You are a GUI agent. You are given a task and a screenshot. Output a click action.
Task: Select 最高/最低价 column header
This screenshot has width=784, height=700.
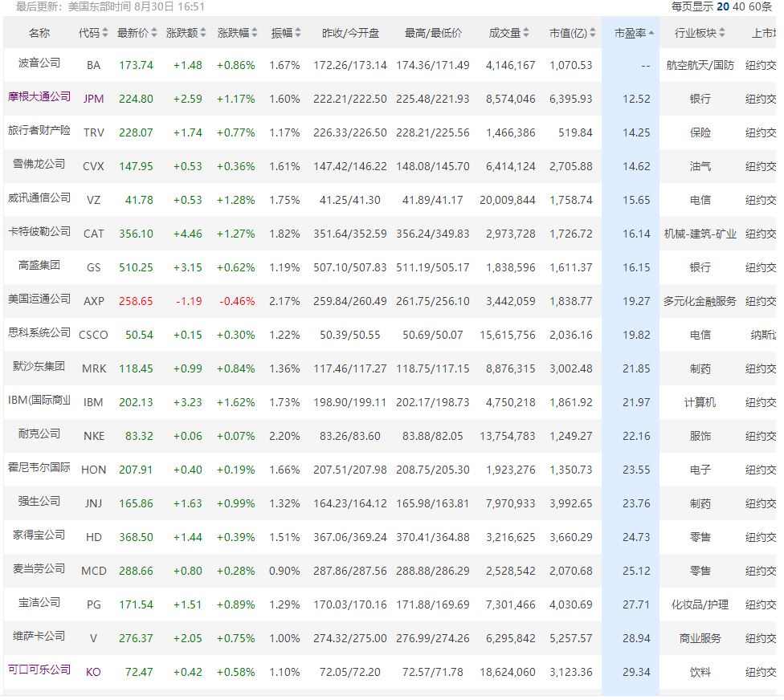pos(433,33)
